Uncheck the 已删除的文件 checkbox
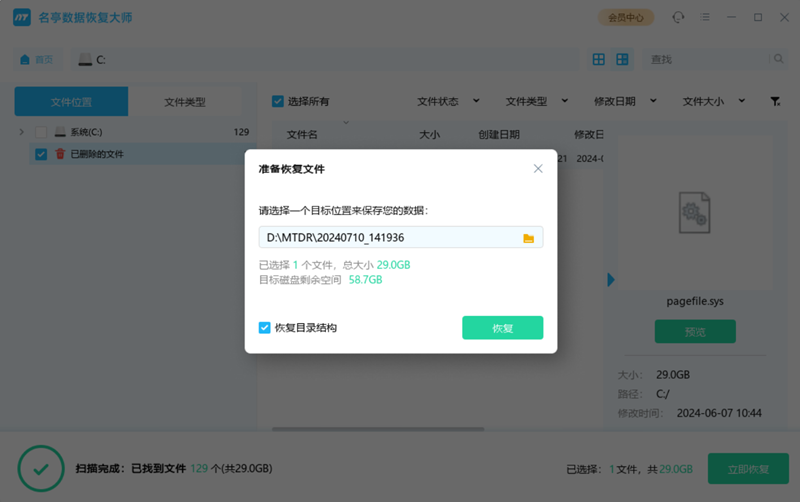The width and height of the screenshot is (800, 502). [41, 154]
